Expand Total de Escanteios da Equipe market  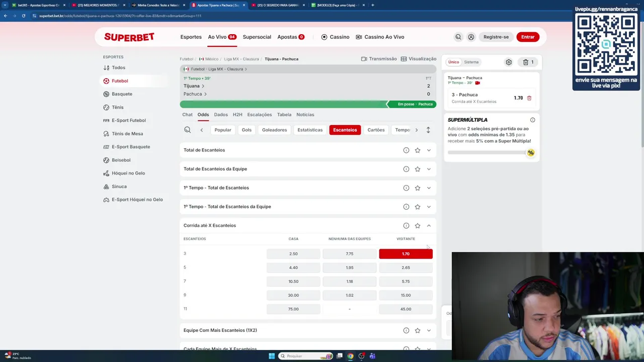[429, 169]
